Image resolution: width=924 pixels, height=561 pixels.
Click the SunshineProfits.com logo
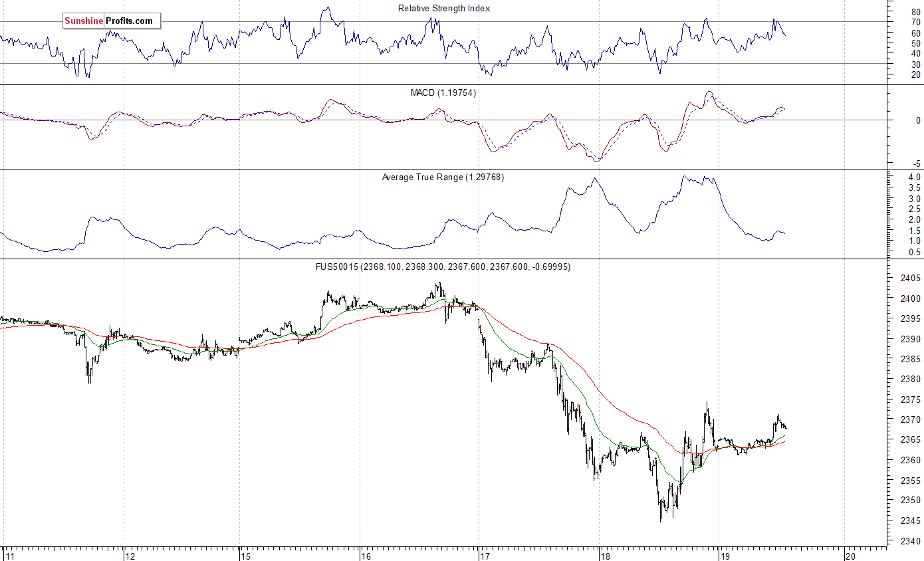[112, 21]
